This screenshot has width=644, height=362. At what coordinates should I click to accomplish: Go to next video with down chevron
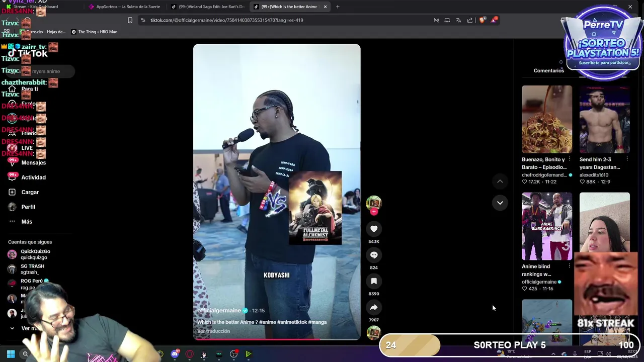[x=500, y=203]
